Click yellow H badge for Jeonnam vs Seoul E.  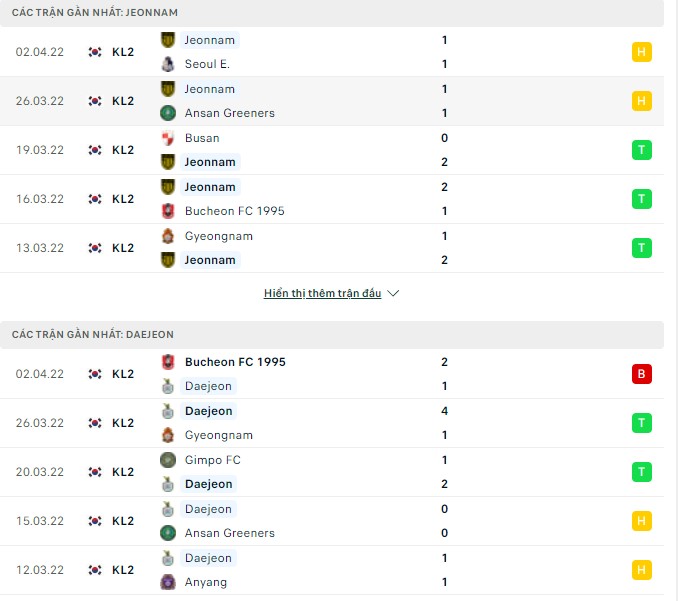(641, 52)
